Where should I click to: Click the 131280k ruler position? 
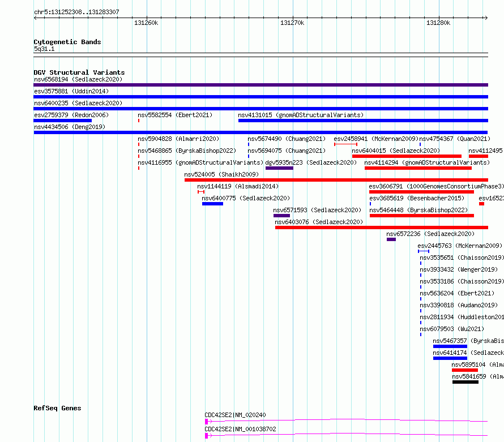438,23
